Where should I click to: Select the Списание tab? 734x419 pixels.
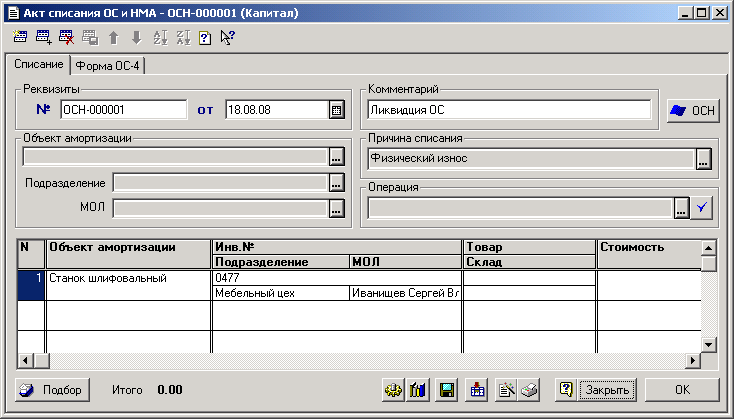click(x=38, y=65)
